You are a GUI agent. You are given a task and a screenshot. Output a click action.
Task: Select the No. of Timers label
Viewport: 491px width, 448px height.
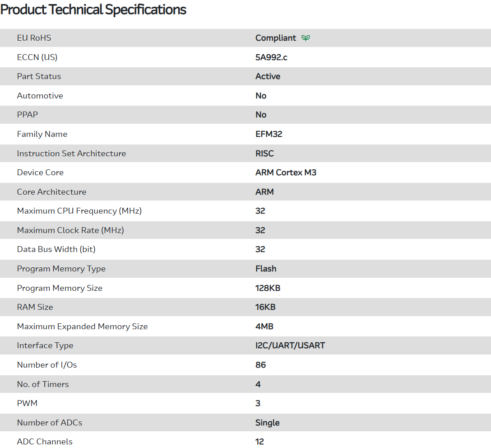click(x=43, y=384)
